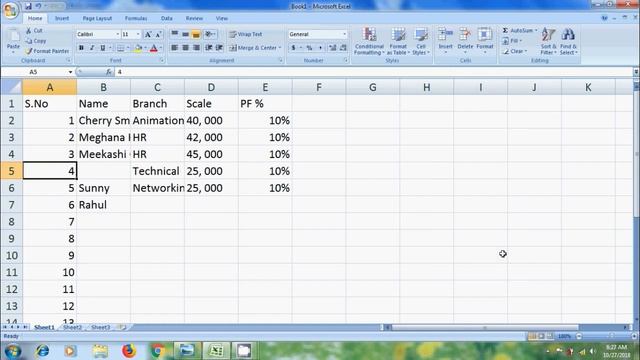Click the Save quick access icon
The image size is (640, 360).
click(x=28, y=6)
